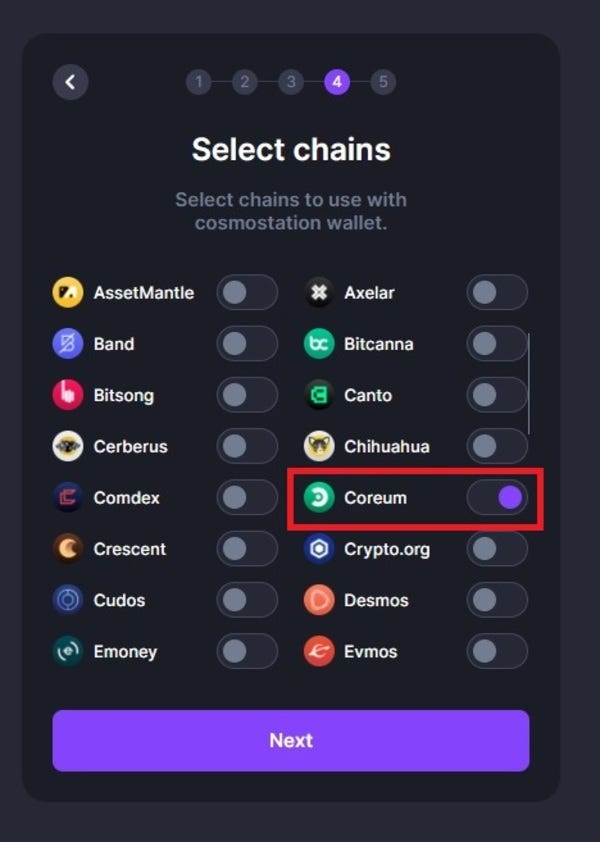Select step 5 in the stepper
This screenshot has width=600, height=842.
click(x=383, y=82)
